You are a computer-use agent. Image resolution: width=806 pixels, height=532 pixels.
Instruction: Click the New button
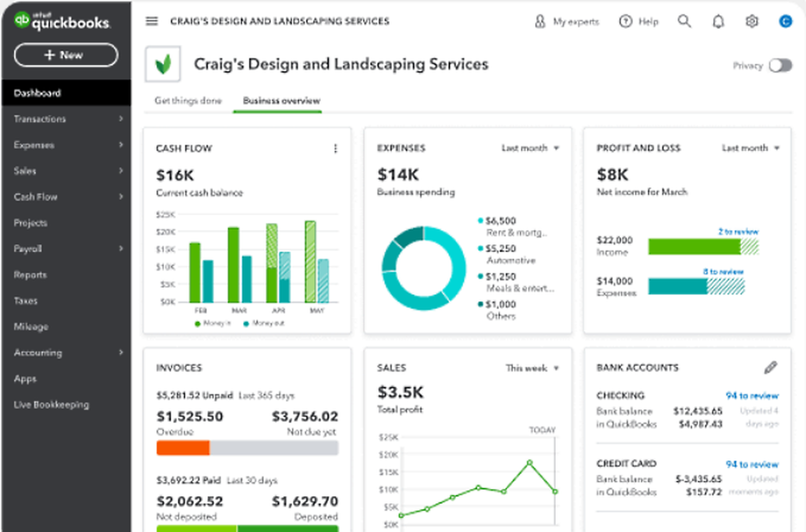coord(65,55)
